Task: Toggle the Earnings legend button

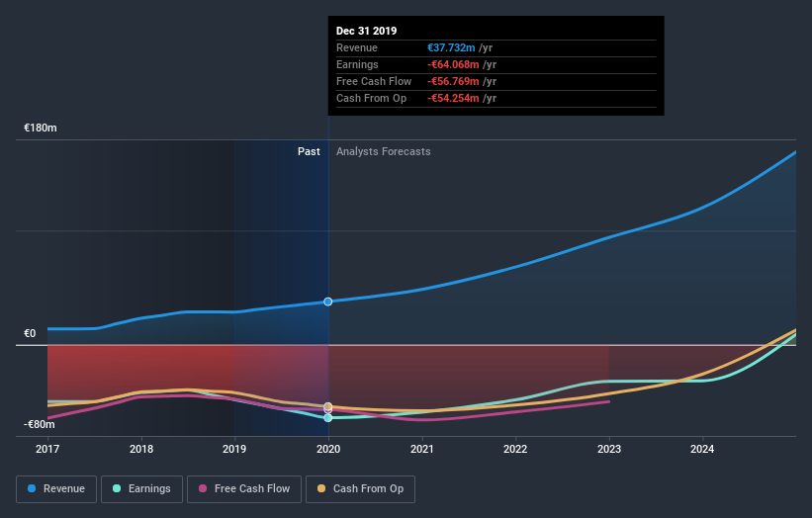Action: 141,489
